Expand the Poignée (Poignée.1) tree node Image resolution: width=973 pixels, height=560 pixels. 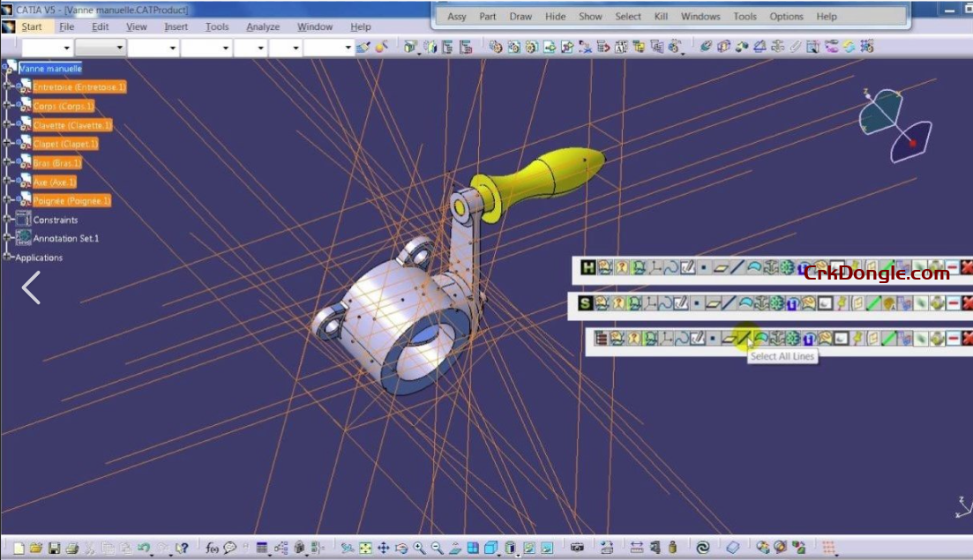[7, 200]
